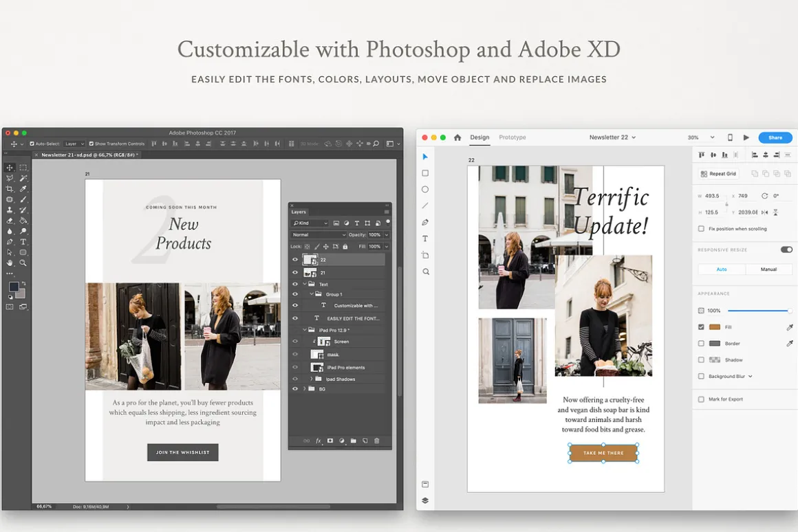The width and height of the screenshot is (798, 532).
Task: Select the XD Select arrow tool
Action: [425, 157]
